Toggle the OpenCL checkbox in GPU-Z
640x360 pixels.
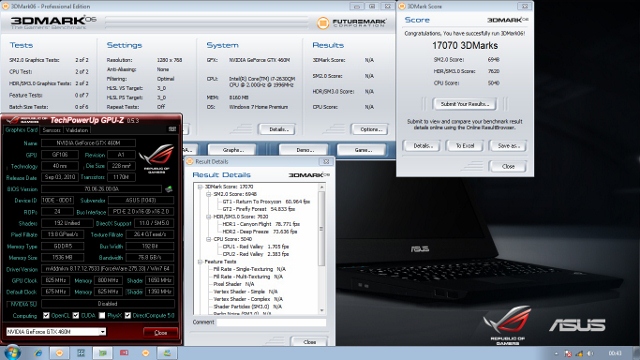tap(46, 316)
